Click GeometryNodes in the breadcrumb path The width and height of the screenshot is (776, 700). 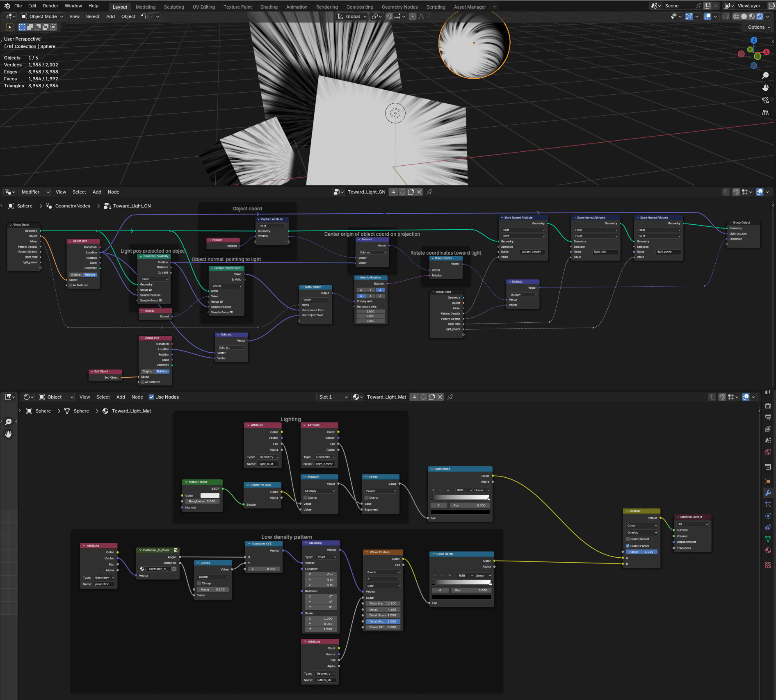coord(73,206)
